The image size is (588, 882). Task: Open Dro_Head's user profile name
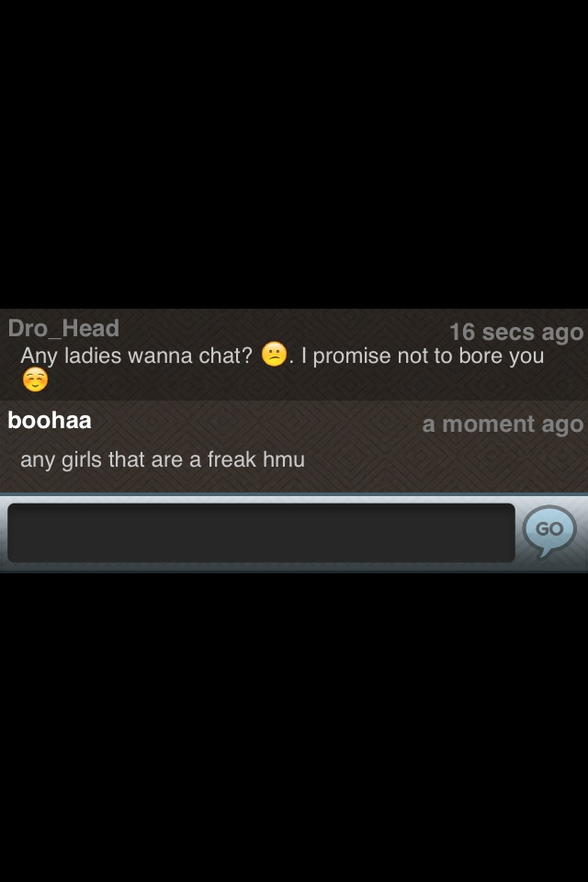(x=63, y=329)
